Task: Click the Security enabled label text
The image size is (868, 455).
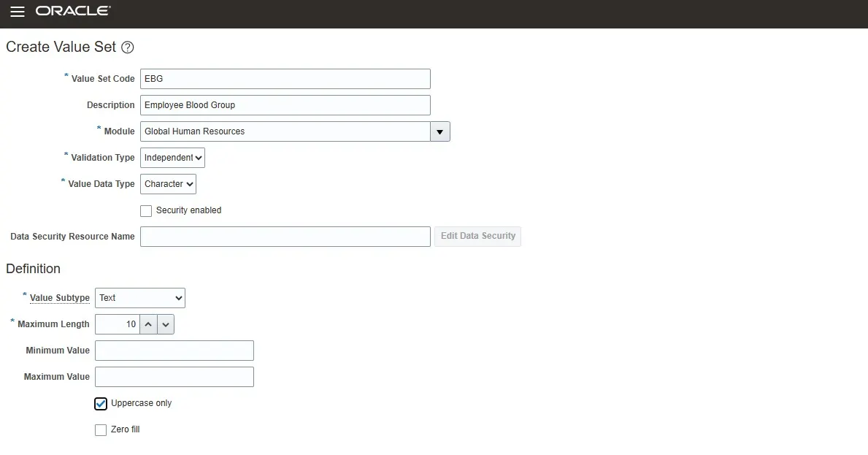Action: point(189,210)
